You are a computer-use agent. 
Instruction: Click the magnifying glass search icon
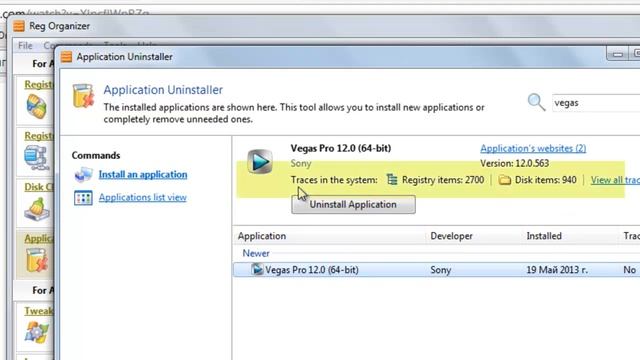536,102
